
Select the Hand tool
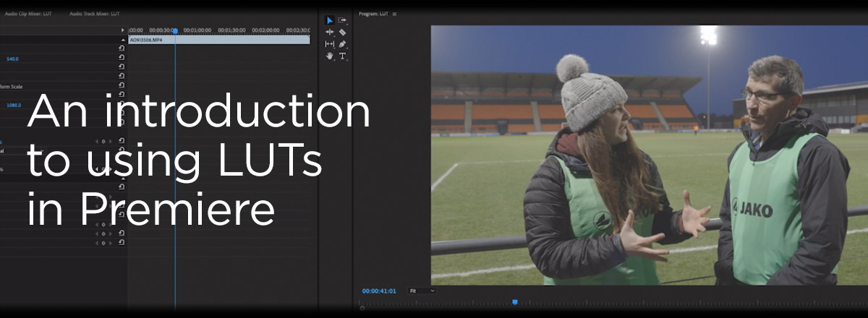pyautogui.click(x=330, y=56)
